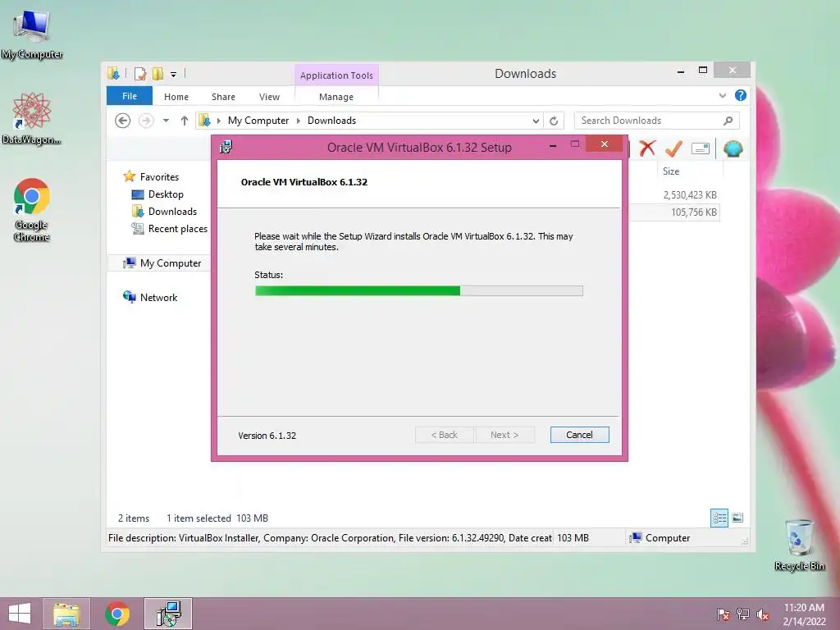Screen dimensions: 840x630
Task: Click New Folder icon in quick access toolbar
Action: (157, 74)
